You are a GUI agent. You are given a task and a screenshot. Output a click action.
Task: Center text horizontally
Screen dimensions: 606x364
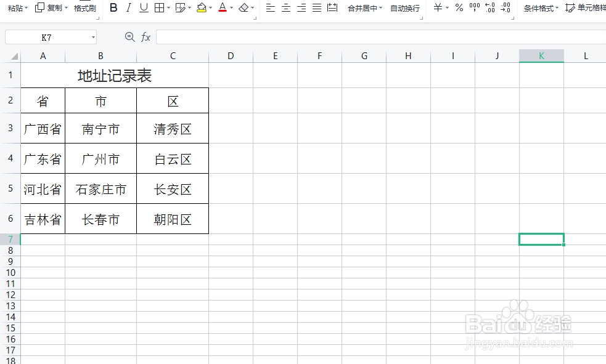coord(286,7)
